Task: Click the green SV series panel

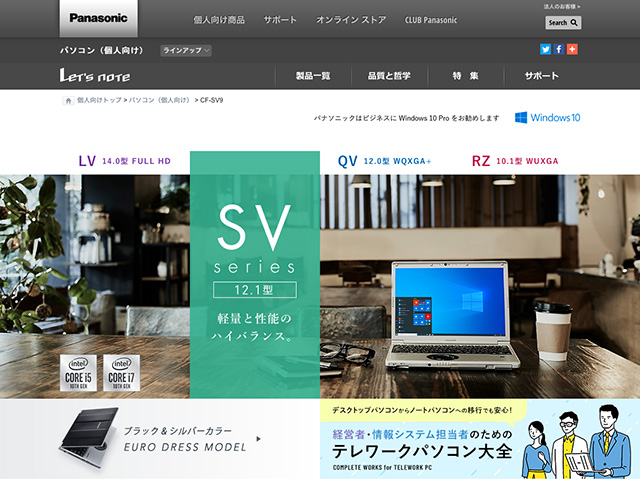Action: (255, 275)
